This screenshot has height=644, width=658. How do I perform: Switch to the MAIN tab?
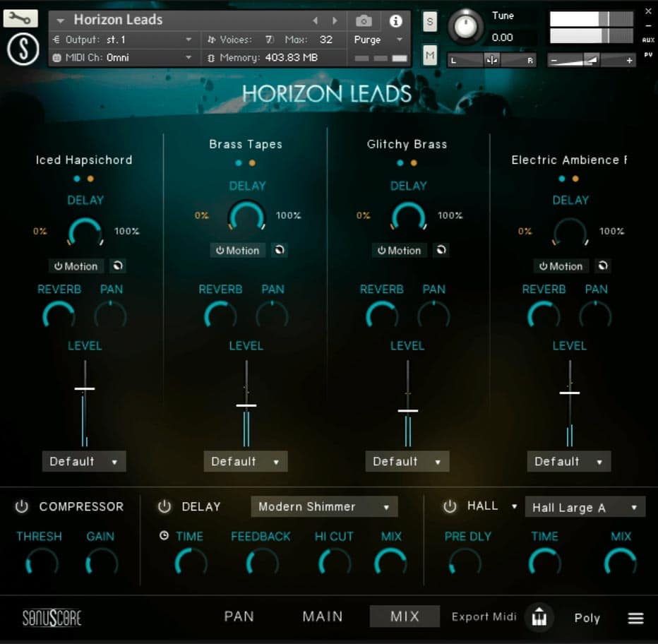[323, 616]
